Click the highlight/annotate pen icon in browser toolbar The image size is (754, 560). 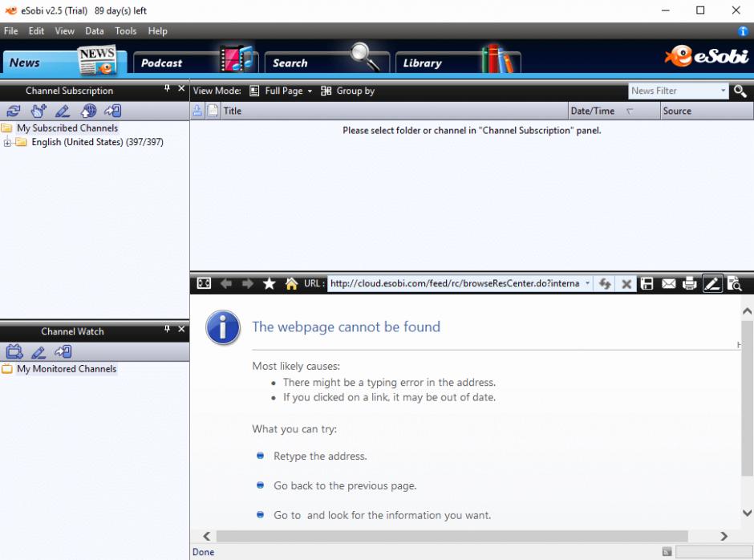(712, 284)
